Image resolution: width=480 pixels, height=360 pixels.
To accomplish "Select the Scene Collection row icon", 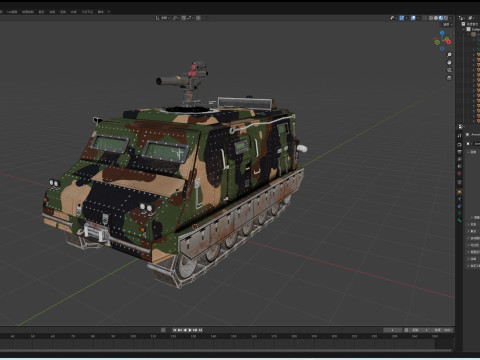I will (463, 24).
